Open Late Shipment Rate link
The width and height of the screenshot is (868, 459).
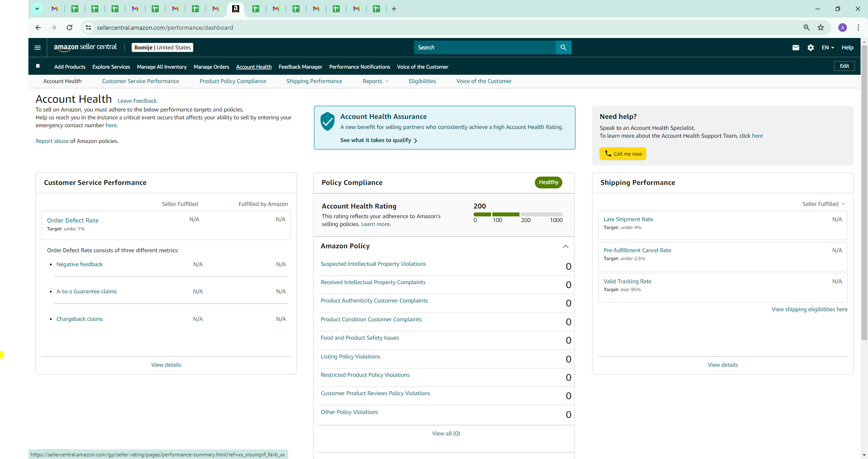628,219
